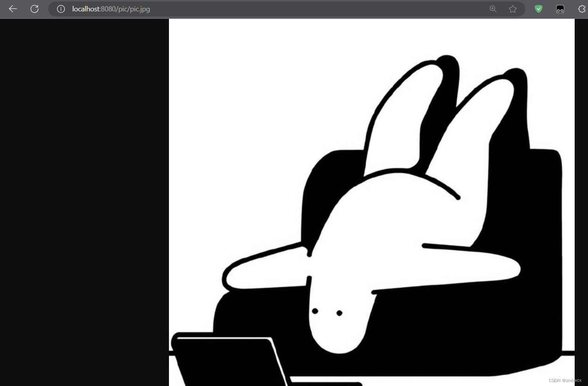Click the rabbit image pic.jpg
Image resolution: width=588 pixels, height=386 pixels.
pyautogui.click(x=372, y=202)
